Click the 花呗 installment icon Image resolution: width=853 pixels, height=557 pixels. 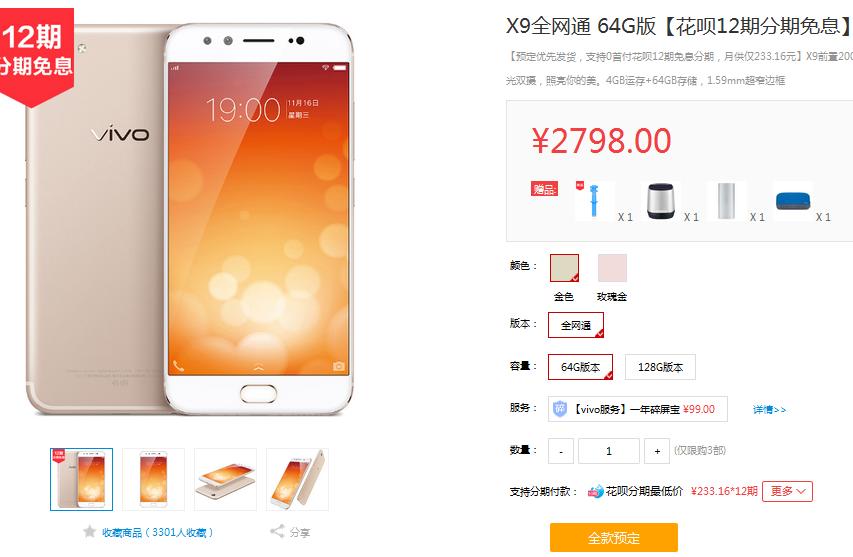point(595,491)
